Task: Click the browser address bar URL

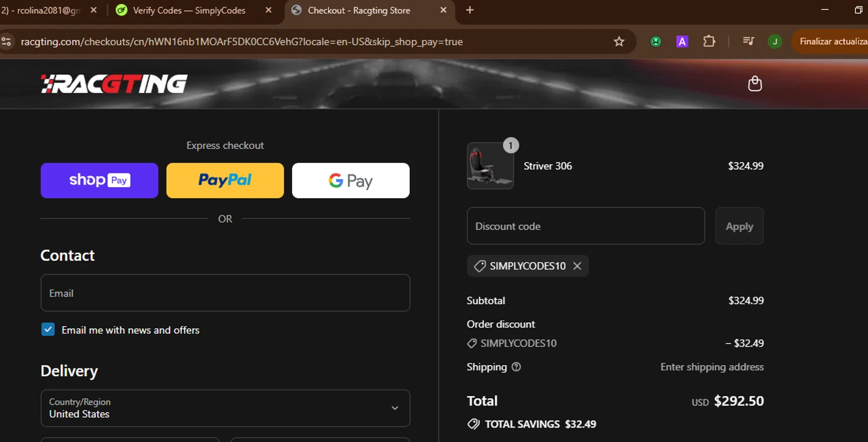Action: pos(242,42)
